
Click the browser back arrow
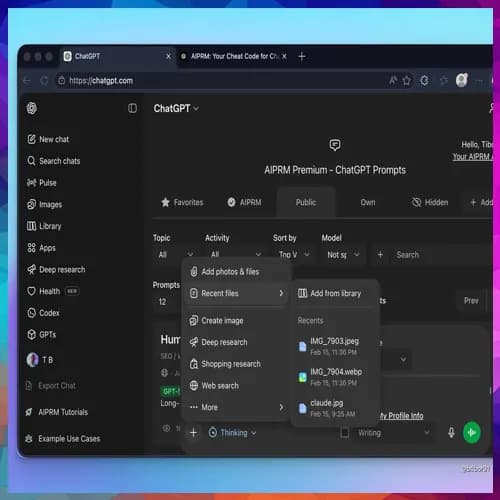coord(27,81)
